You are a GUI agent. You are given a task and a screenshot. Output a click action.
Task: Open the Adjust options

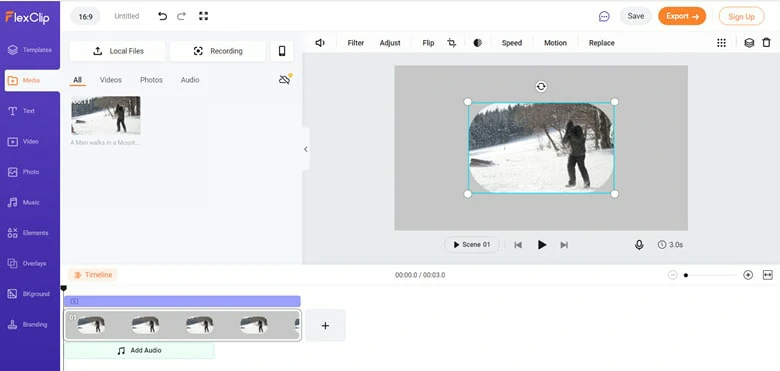pos(390,43)
